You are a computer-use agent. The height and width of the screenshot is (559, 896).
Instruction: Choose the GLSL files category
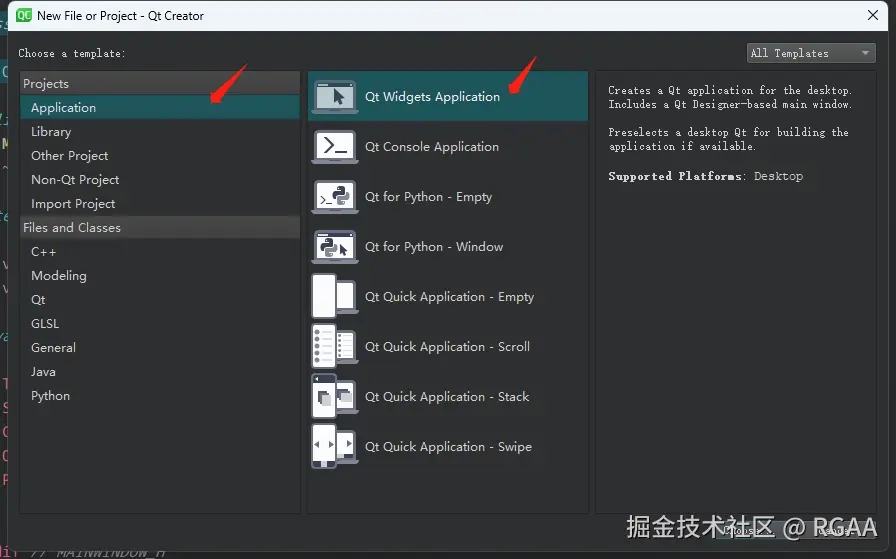coord(160,324)
